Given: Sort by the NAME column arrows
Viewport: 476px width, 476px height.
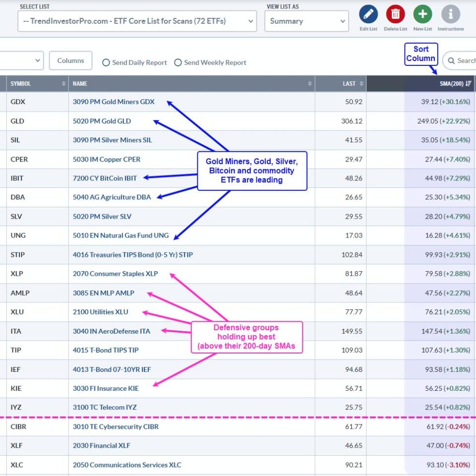Looking at the screenshot, I should point(310,84).
